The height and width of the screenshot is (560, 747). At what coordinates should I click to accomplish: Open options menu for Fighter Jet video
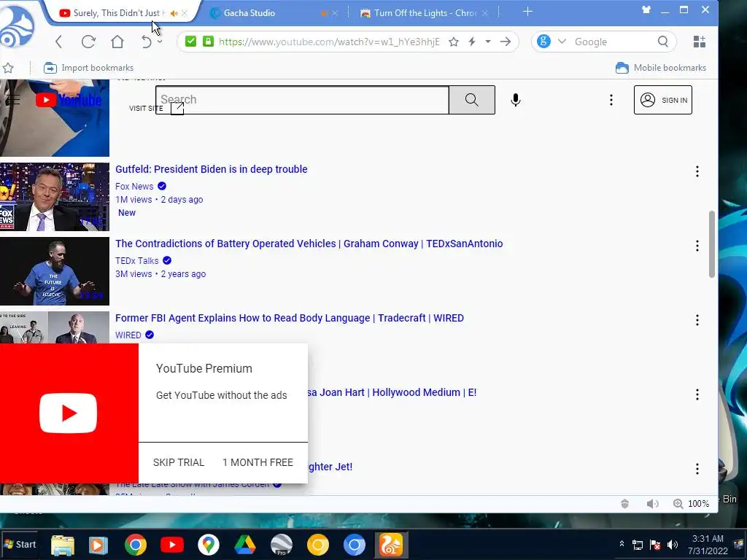pos(697,469)
